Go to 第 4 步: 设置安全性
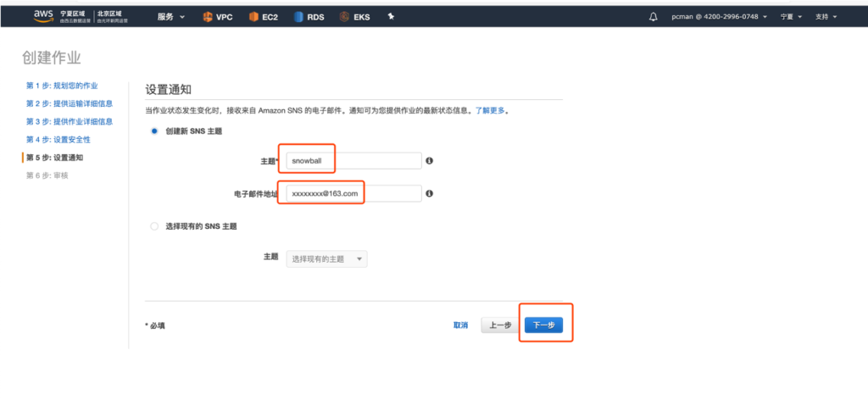 58,139
